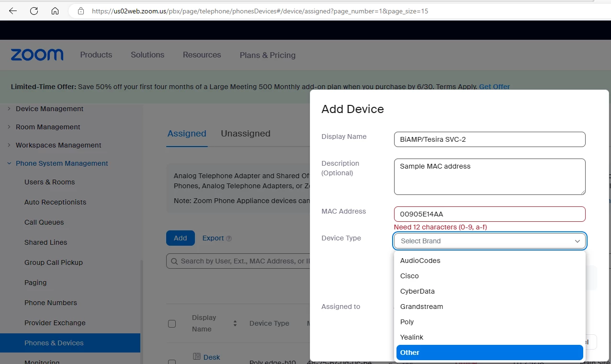Open Auto Receptionists in the sidebar
The image size is (611, 364).
56,202
